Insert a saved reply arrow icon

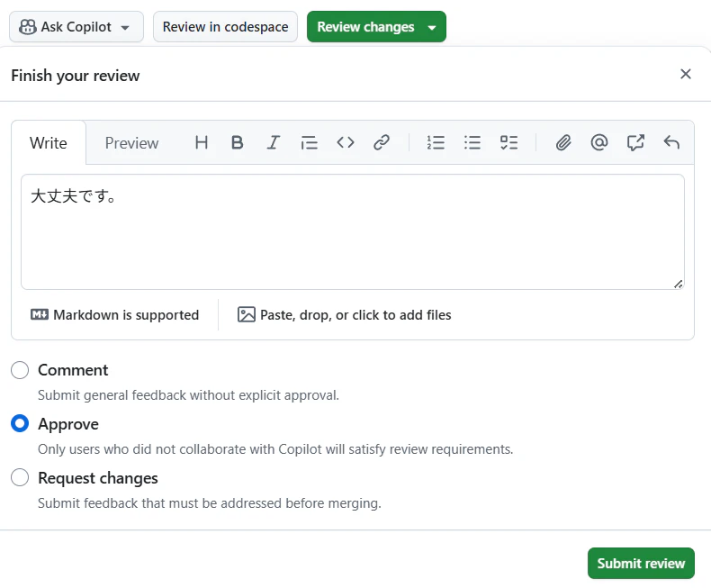671,143
